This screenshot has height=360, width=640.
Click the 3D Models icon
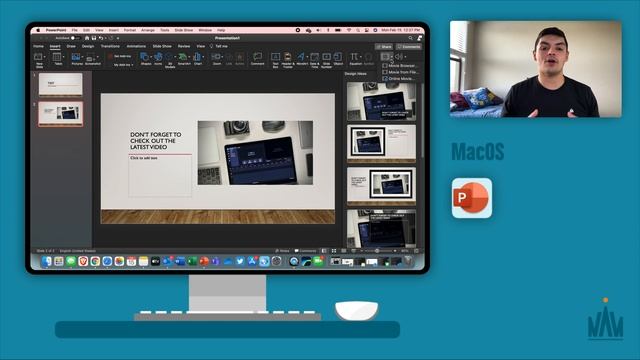coord(170,57)
